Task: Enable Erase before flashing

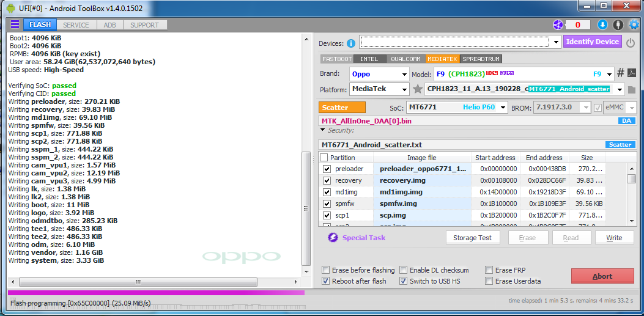Action: 326,270
